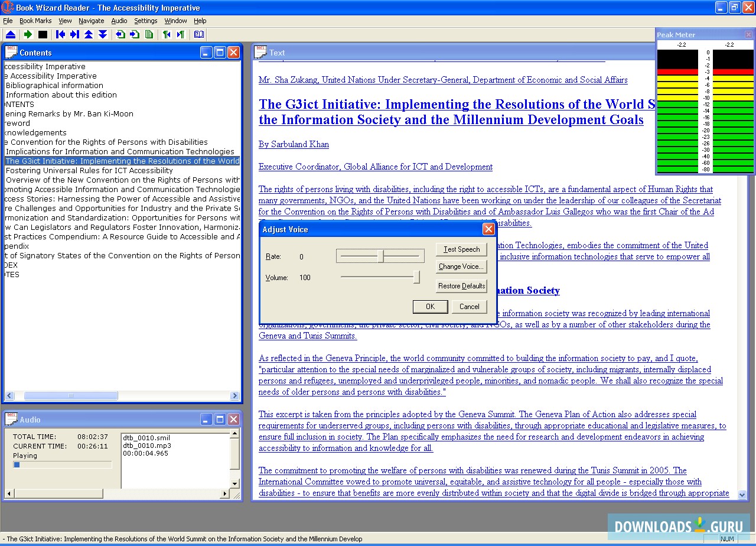Select 'Convention for the Rights of Persons with Disabilities'
Viewport: 756px width, 546px height.
pyautogui.click(x=106, y=142)
